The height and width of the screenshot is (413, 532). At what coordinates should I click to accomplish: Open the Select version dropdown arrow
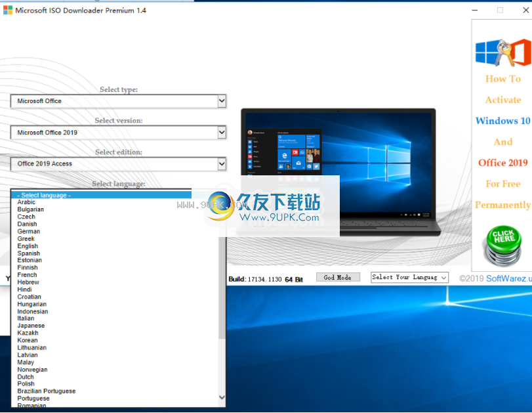[x=222, y=132]
